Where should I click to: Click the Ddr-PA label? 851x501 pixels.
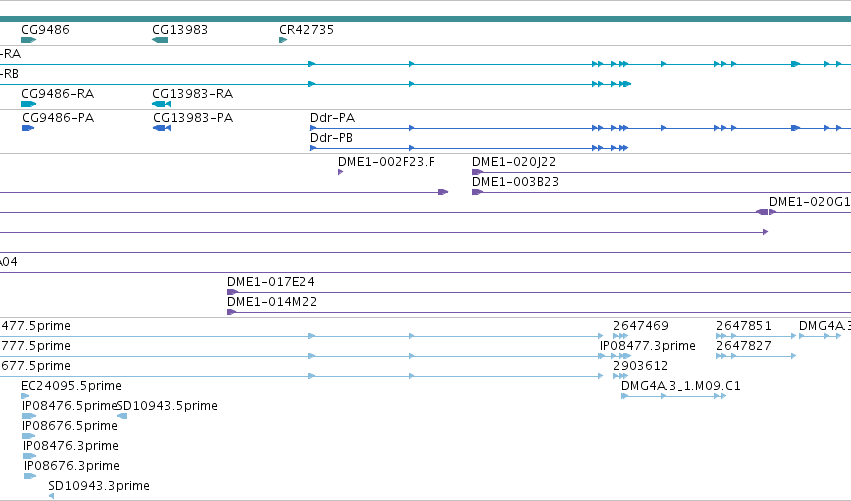click(x=332, y=118)
